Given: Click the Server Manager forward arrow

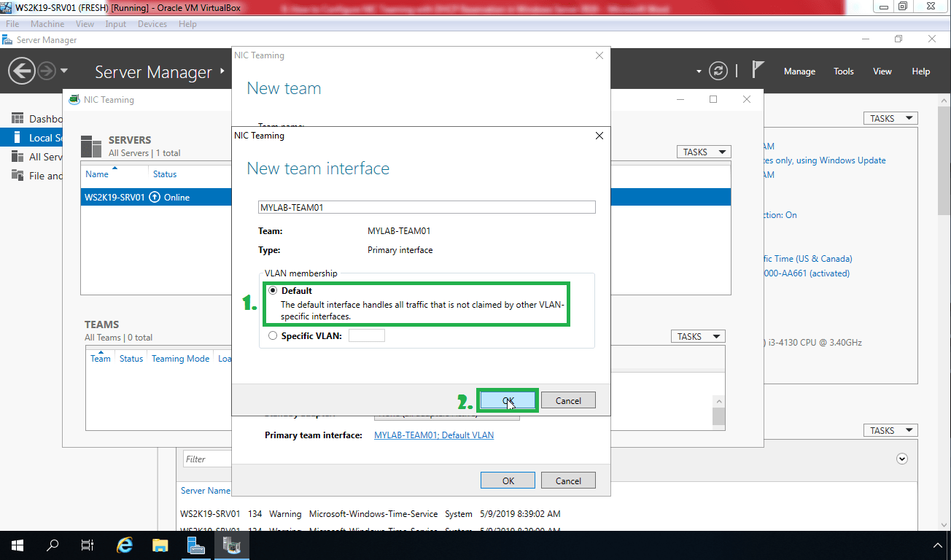Looking at the screenshot, I should 47,71.
